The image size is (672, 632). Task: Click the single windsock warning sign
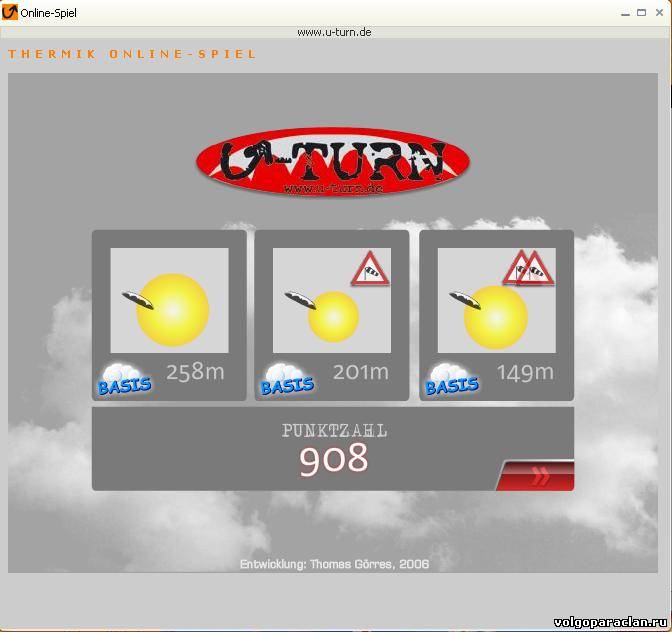(x=370, y=269)
